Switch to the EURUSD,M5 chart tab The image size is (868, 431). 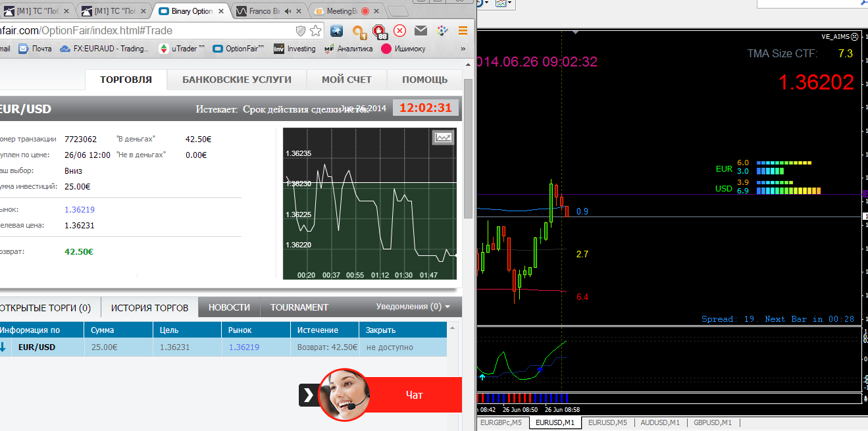pyautogui.click(x=607, y=422)
